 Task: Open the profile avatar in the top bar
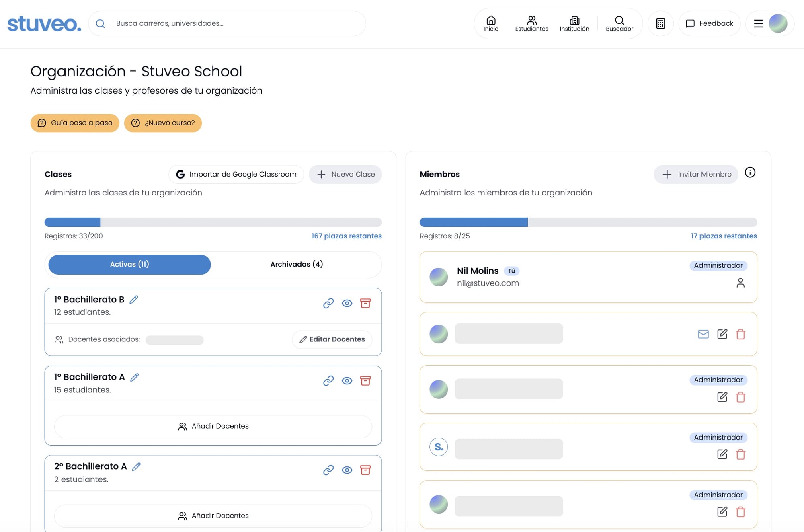pyautogui.click(x=778, y=24)
